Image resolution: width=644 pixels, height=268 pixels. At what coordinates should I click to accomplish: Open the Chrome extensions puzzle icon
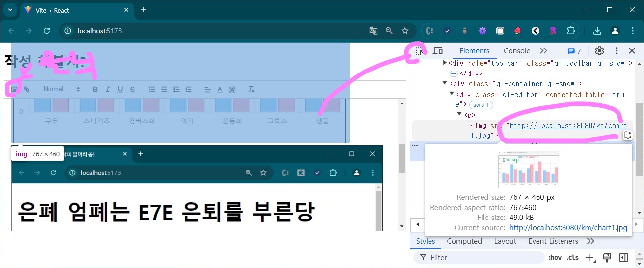tap(571, 31)
